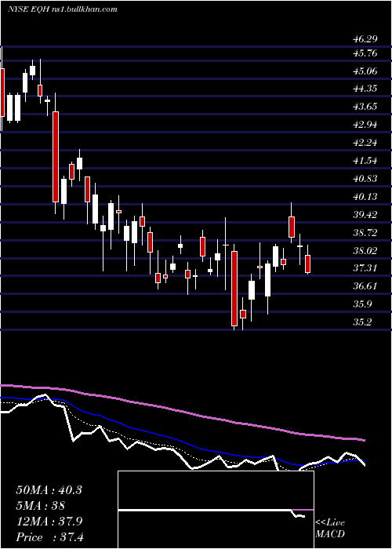Viewport: 392px width, 549px height.
Task: Click the 40.13 price level label
Action: click(x=365, y=197)
